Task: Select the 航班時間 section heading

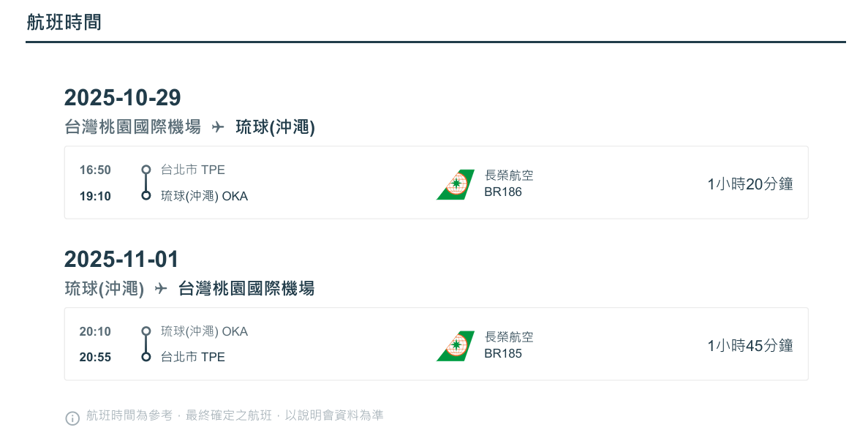Action: coord(64,23)
